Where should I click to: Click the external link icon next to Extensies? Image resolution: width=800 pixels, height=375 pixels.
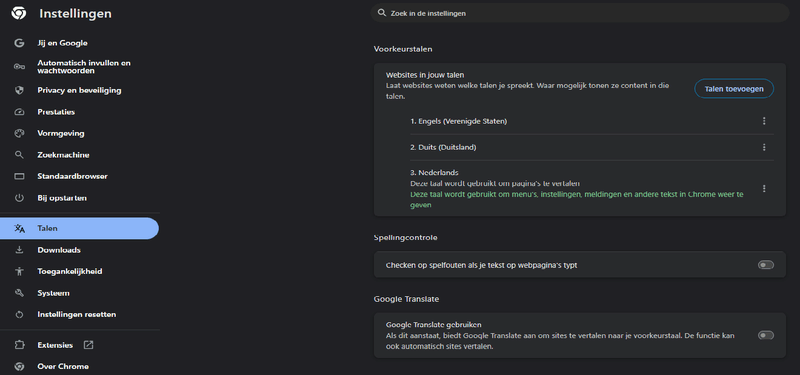click(88, 345)
